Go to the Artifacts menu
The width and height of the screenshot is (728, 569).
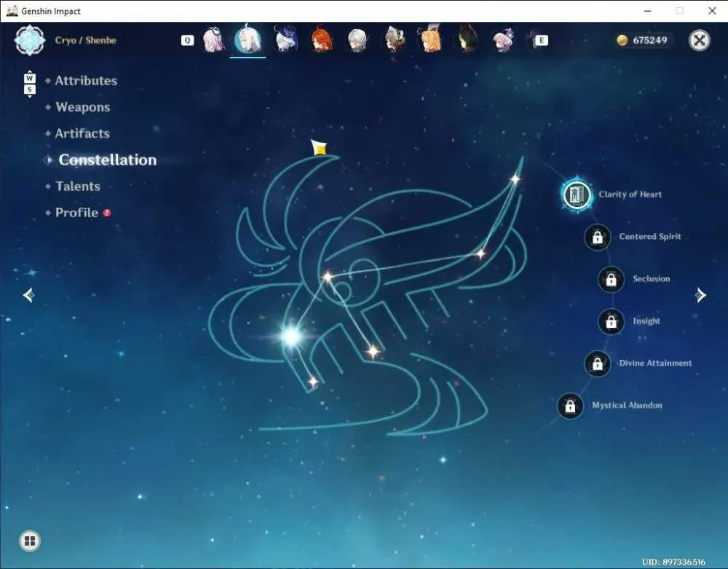pyautogui.click(x=82, y=134)
